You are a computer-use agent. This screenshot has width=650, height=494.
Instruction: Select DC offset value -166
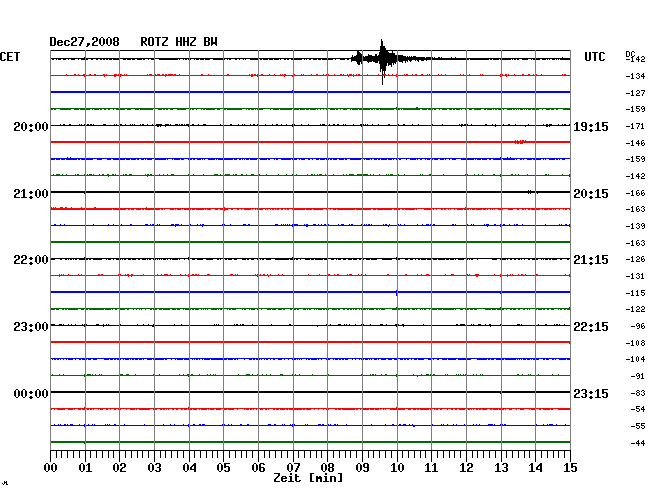635,193
